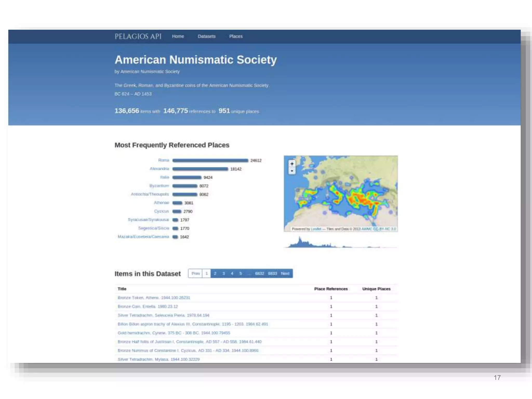Open the Alexandria place link

click(x=159, y=169)
